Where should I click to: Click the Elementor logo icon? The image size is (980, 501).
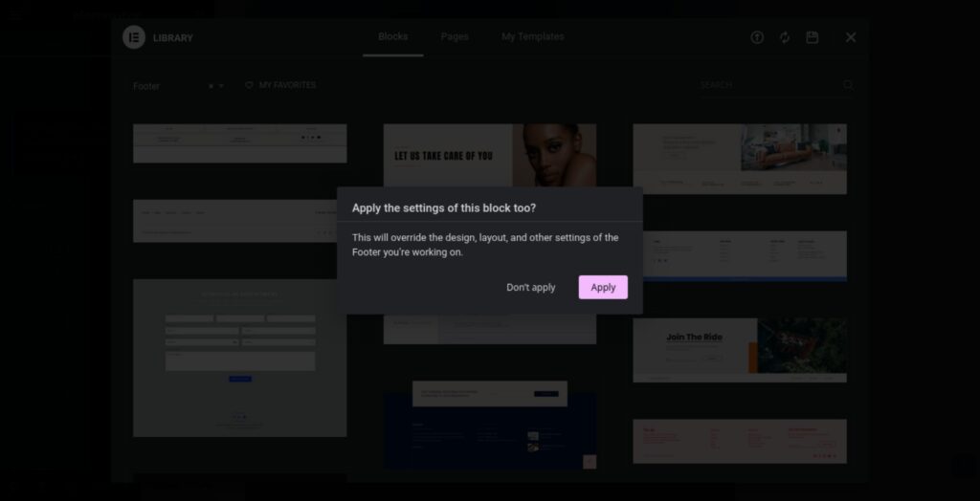click(133, 37)
